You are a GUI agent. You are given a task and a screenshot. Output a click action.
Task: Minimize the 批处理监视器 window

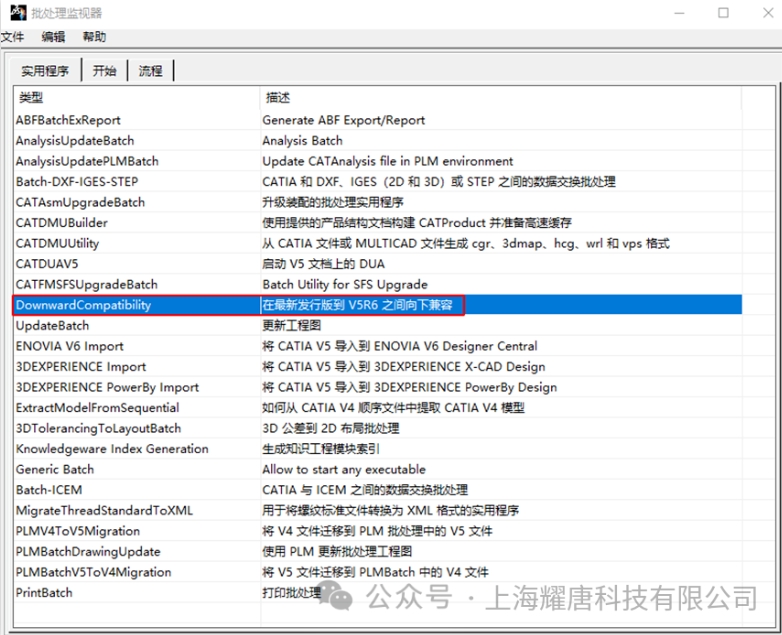click(x=679, y=13)
